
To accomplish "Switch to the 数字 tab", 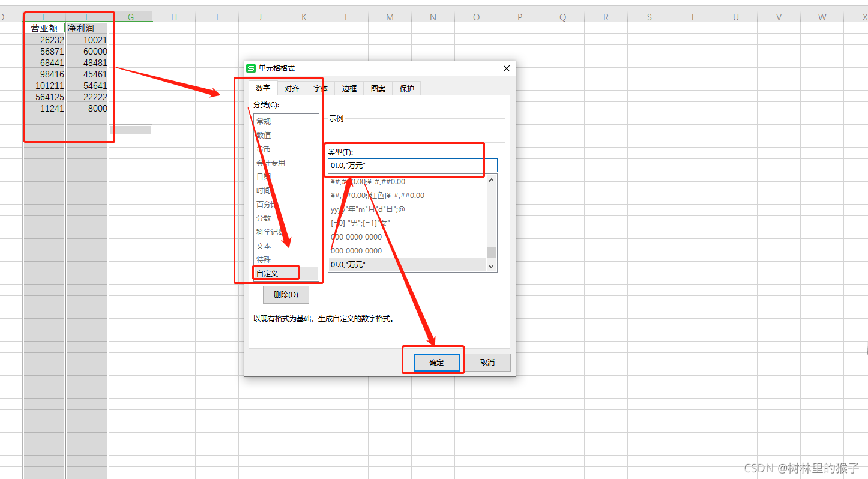I will point(263,88).
